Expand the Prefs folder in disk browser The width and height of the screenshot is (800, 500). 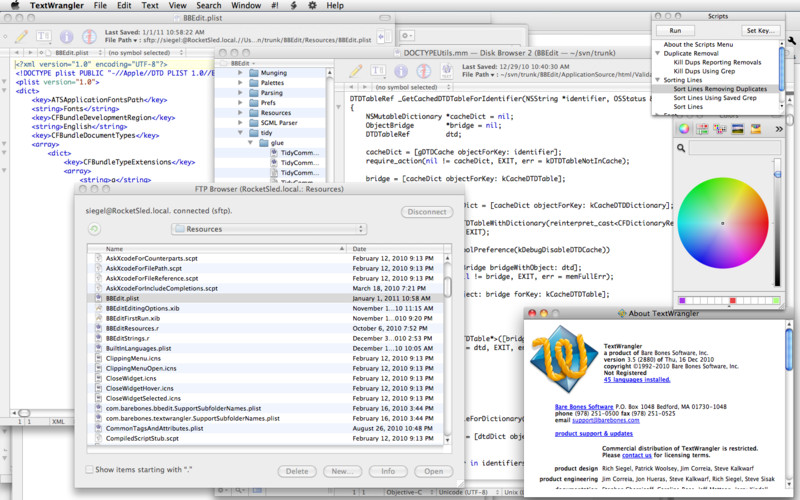pos(240,103)
